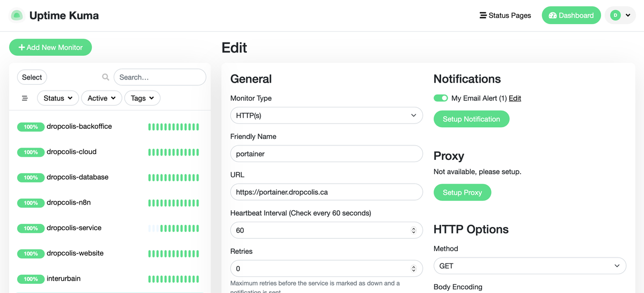
Task: Click dropcolis-backoffice heartbeat bar
Action: click(173, 127)
